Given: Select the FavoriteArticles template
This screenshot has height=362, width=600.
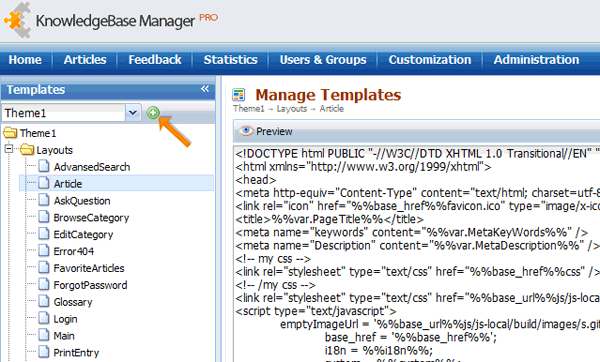Looking at the screenshot, I should 89,268.
